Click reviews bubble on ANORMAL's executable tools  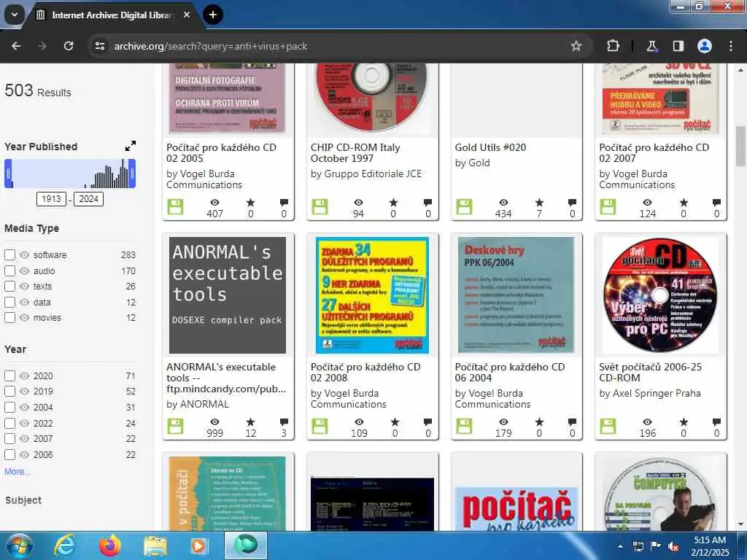(x=284, y=422)
